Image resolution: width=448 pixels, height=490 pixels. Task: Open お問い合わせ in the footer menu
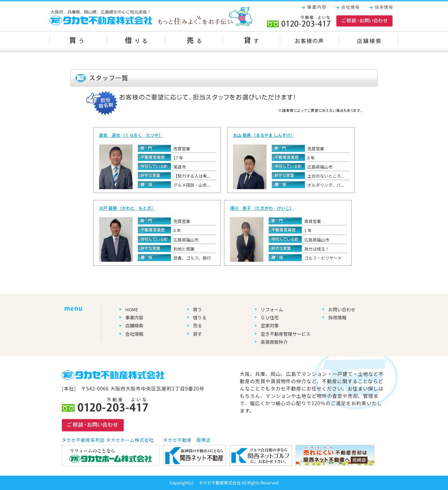pyautogui.click(x=342, y=310)
